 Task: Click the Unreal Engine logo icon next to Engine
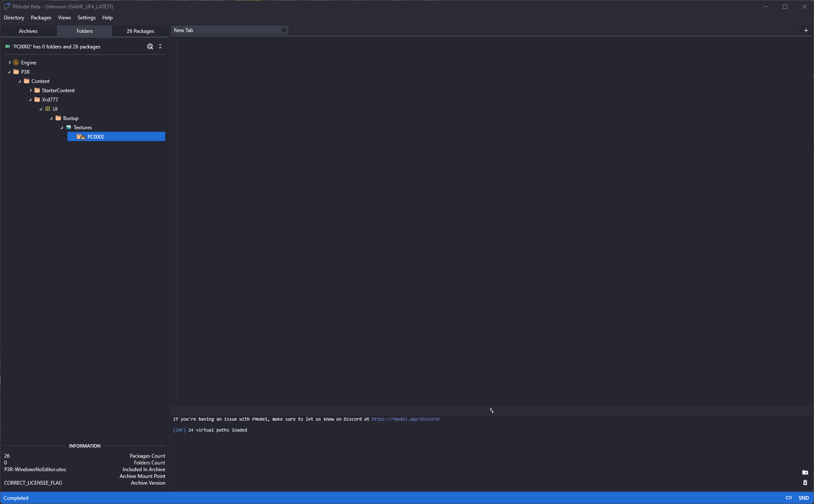coord(16,62)
